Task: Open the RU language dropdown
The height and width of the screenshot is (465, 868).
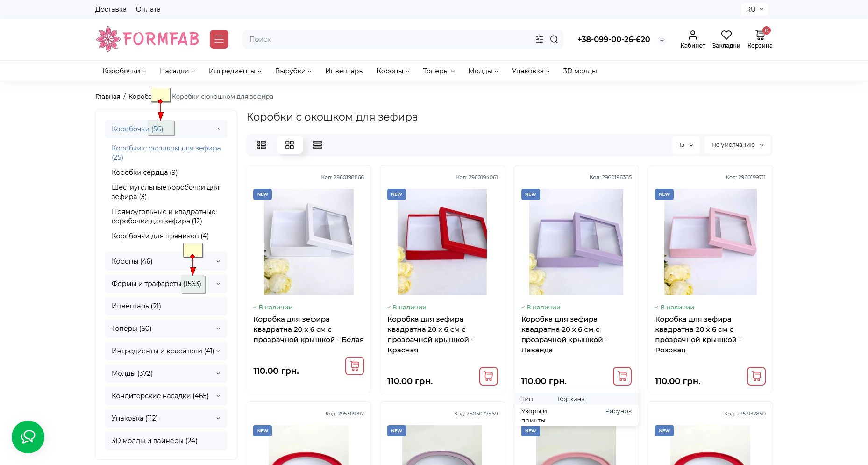Action: tap(754, 9)
